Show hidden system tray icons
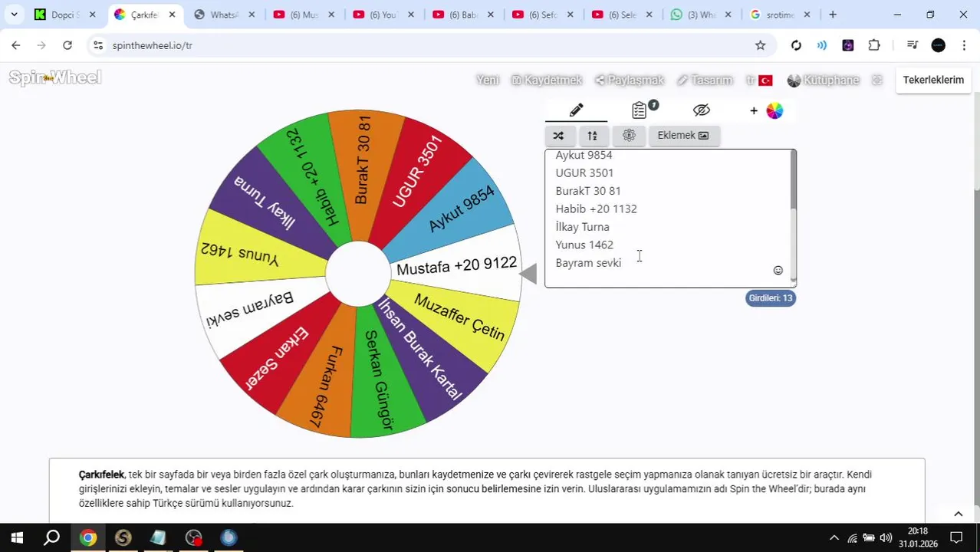980x552 pixels. pyautogui.click(x=834, y=537)
